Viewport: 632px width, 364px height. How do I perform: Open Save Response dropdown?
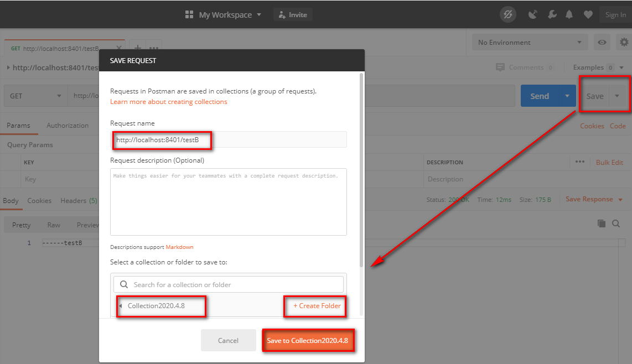point(594,199)
